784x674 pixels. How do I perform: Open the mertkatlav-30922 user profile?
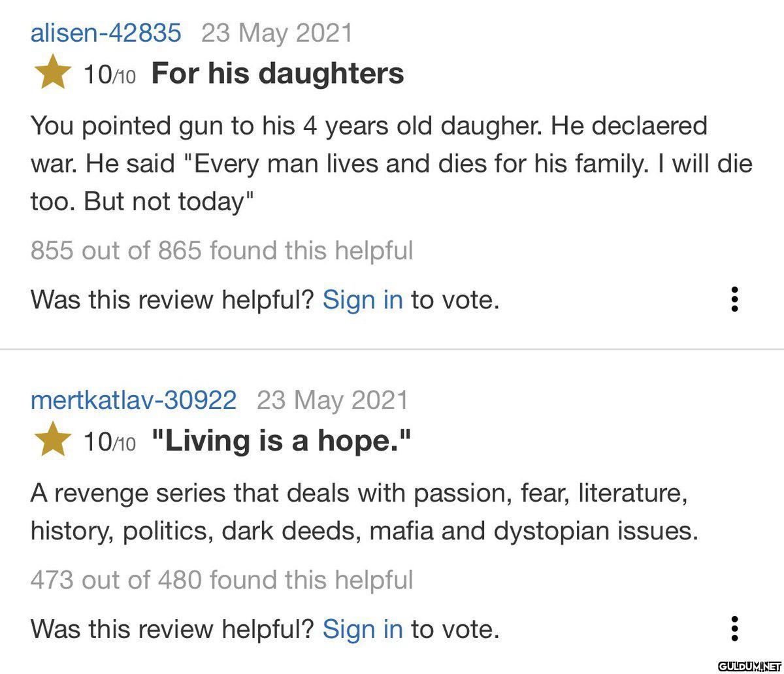tap(133, 400)
